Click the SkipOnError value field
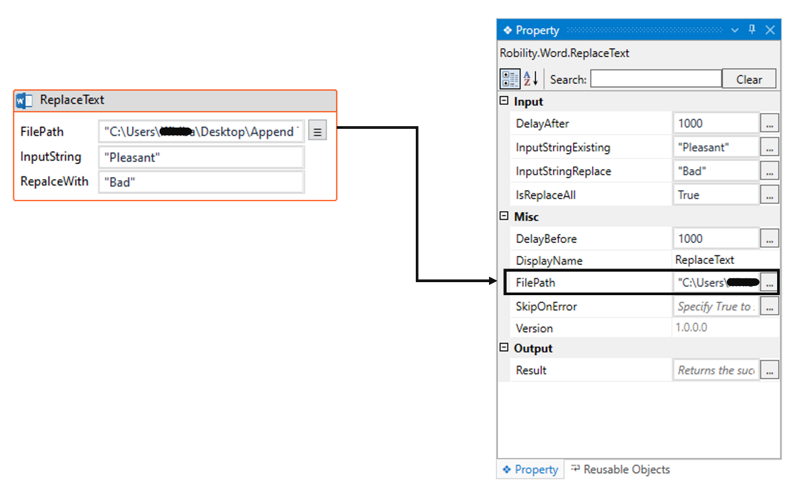Image resolution: width=790 pixels, height=483 pixels. [716, 307]
